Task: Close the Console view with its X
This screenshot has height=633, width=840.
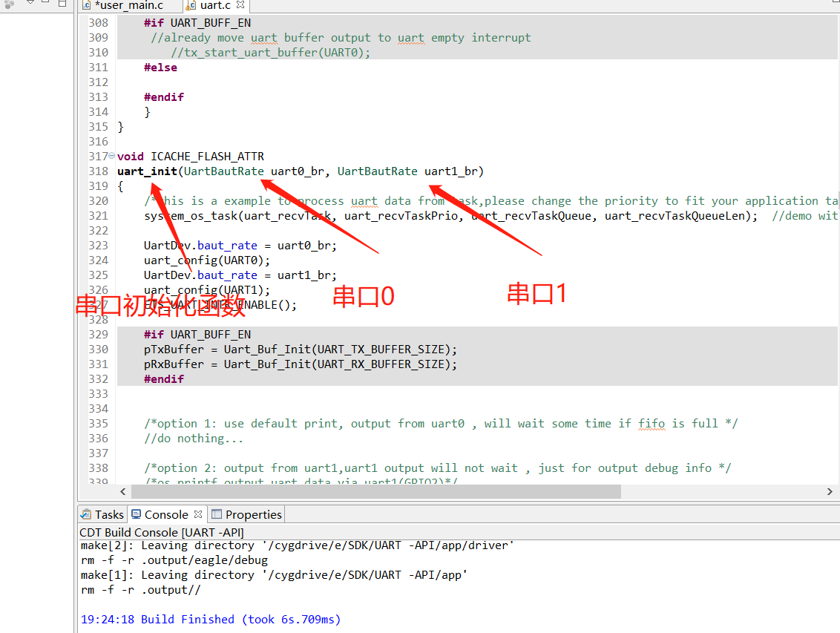Action: click(x=198, y=514)
